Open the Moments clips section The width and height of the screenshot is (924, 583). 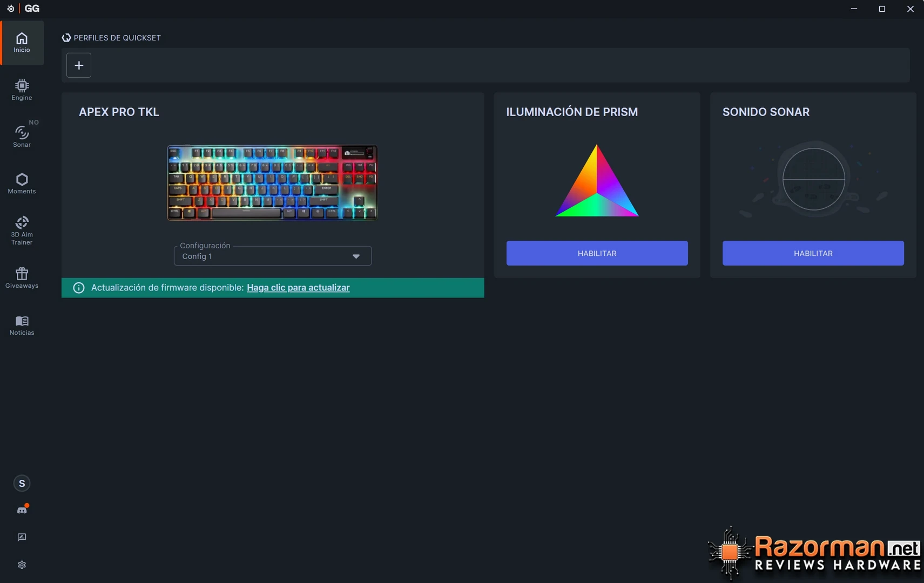pyautogui.click(x=22, y=184)
